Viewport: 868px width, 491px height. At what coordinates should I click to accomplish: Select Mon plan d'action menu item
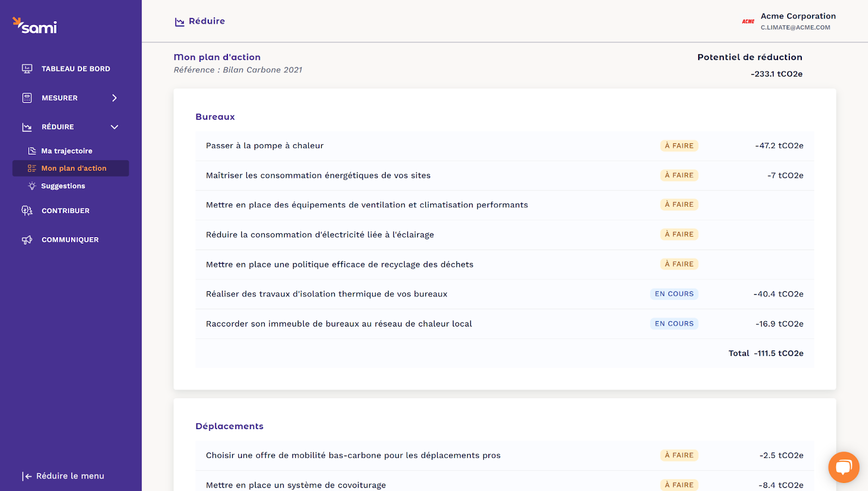pyautogui.click(x=74, y=168)
